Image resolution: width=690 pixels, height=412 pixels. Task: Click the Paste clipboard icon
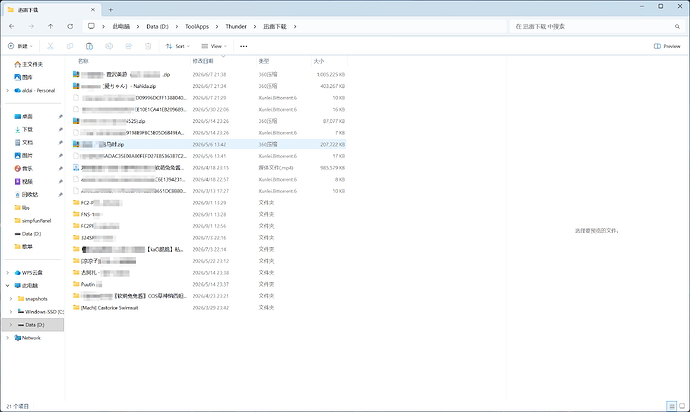coord(89,46)
